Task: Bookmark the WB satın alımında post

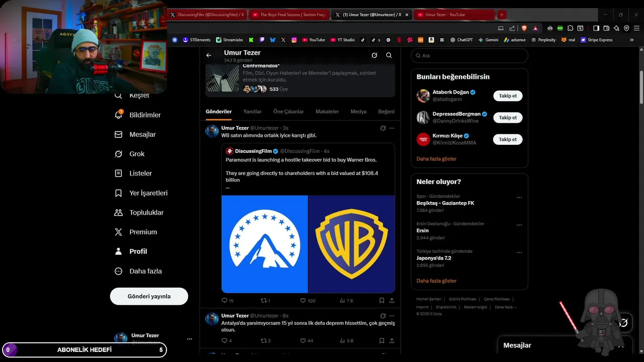Action: pos(382,301)
